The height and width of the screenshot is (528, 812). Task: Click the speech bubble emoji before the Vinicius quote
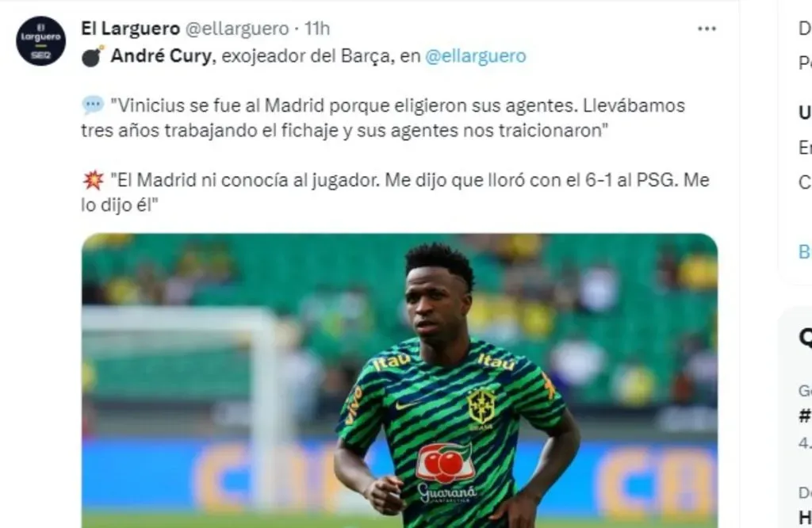(x=93, y=105)
